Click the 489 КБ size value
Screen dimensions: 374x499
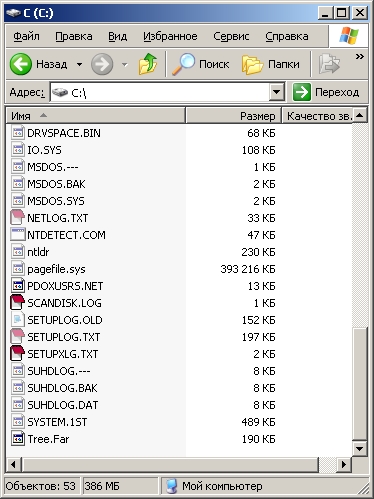click(x=259, y=422)
